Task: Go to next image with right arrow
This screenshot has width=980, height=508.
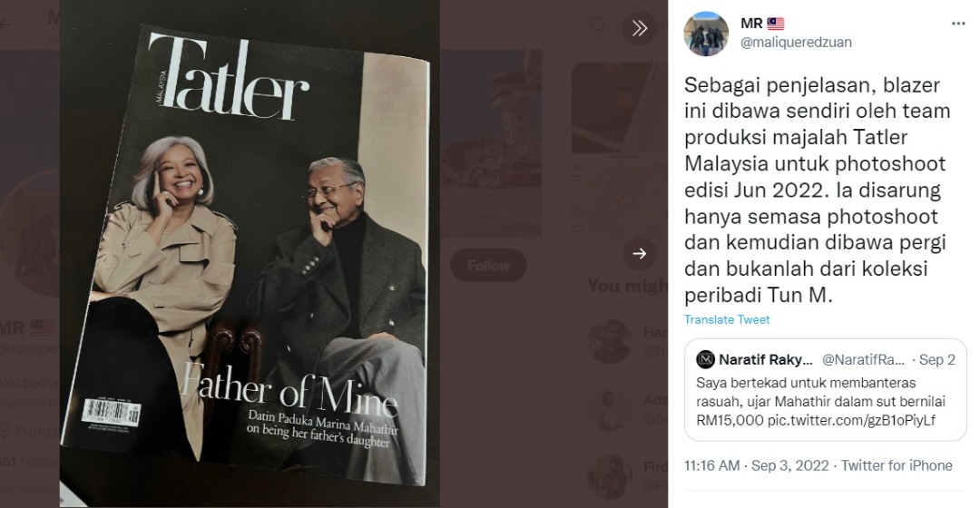Action: (x=639, y=253)
